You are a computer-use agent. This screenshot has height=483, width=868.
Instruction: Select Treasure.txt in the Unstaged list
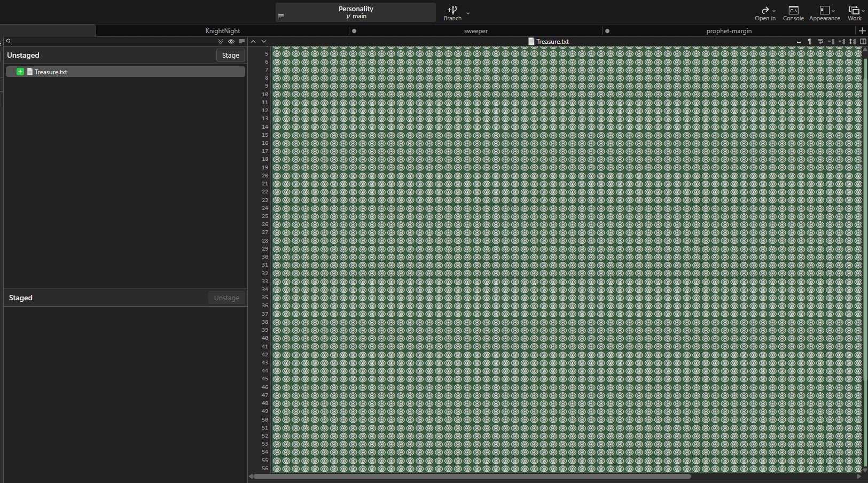click(51, 72)
